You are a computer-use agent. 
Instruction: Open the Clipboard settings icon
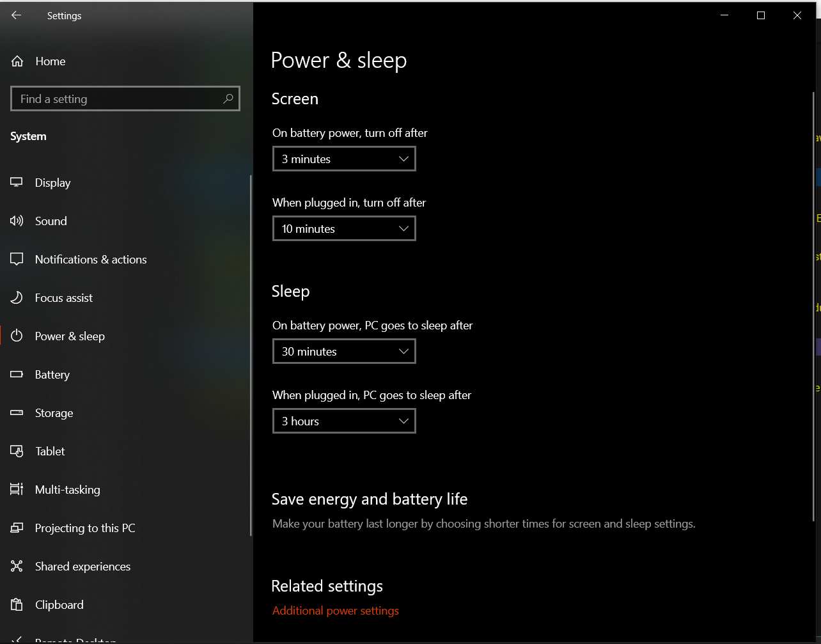[x=15, y=604]
